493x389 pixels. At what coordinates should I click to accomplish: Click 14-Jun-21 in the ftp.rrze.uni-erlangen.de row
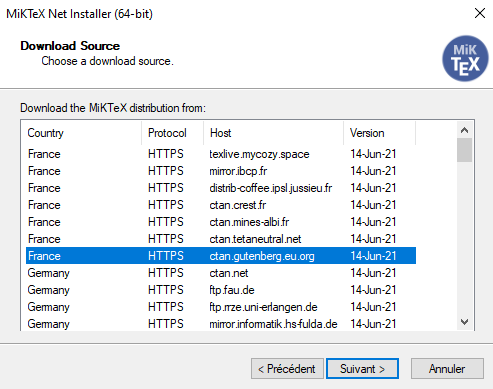tap(373, 307)
